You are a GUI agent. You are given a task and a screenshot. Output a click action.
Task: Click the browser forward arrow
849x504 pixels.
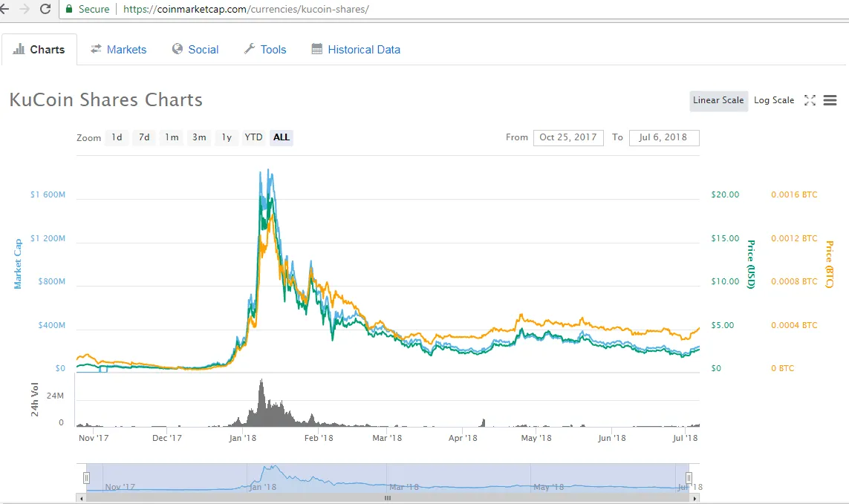click(x=24, y=9)
